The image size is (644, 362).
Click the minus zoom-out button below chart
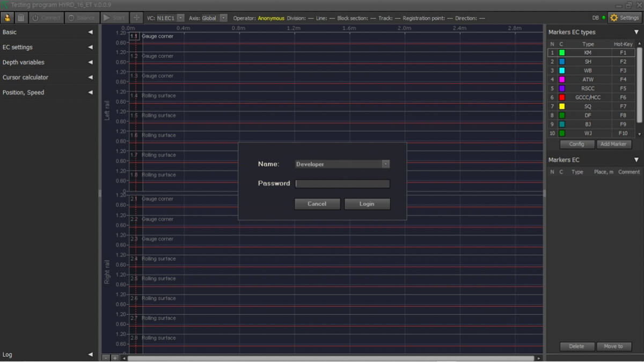tap(106, 358)
